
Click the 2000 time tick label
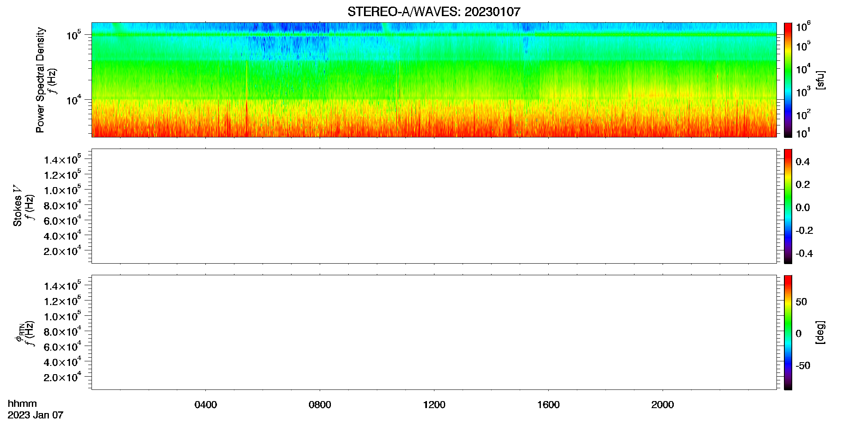663,405
